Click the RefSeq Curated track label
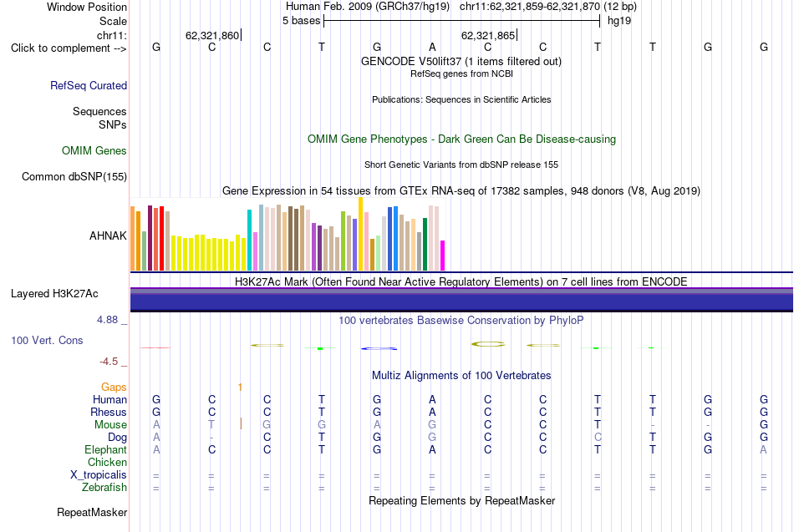The width and height of the screenshot is (794, 532). point(89,85)
